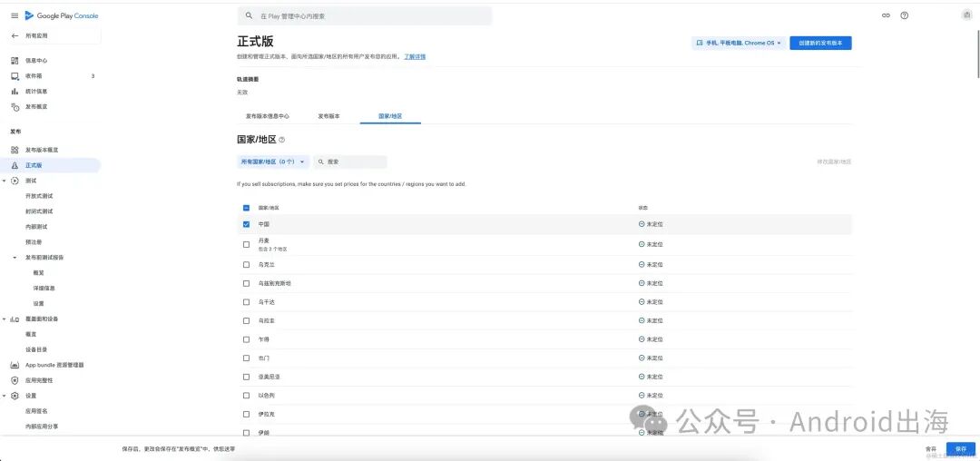Click the search magnifier icon in the top bar
This screenshot has width=980, height=461.
click(250, 15)
